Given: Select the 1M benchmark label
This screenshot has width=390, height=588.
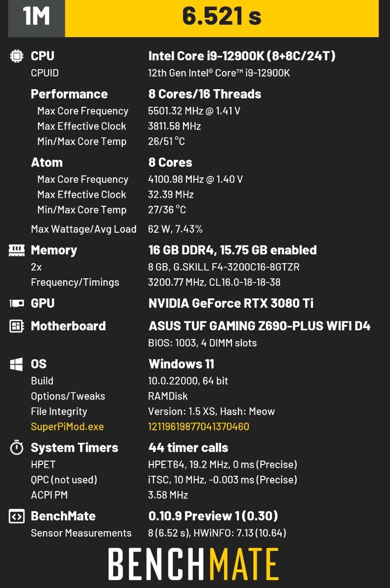Looking at the screenshot, I should click(36, 17).
